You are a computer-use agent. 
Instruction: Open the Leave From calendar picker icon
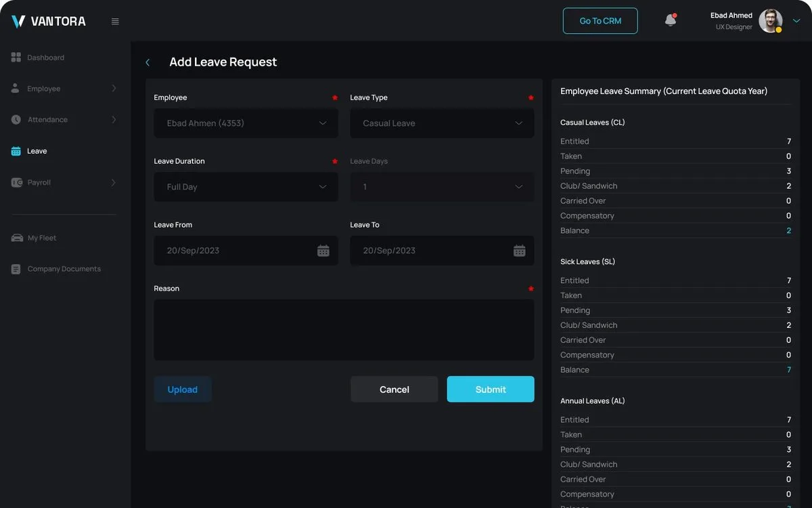tap(323, 251)
